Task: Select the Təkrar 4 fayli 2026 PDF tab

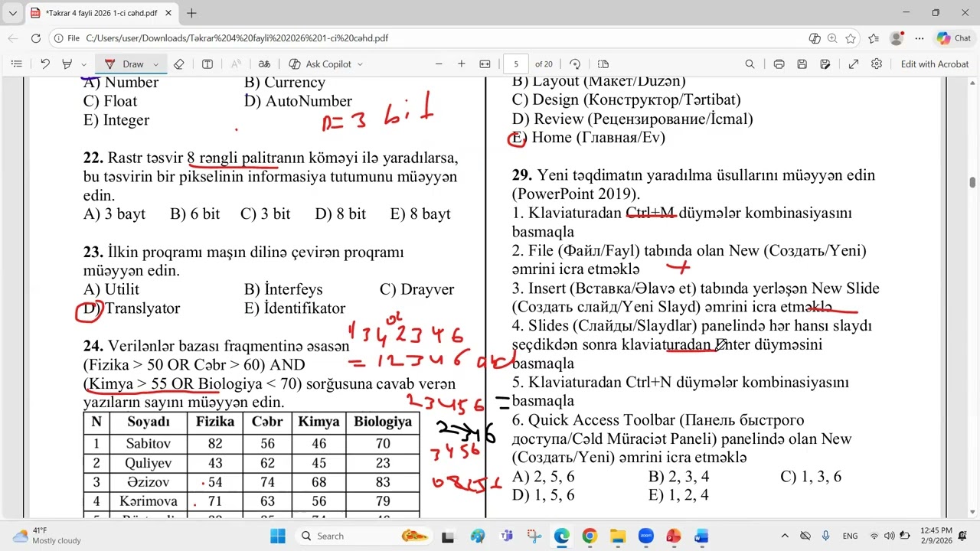Action: [x=100, y=13]
